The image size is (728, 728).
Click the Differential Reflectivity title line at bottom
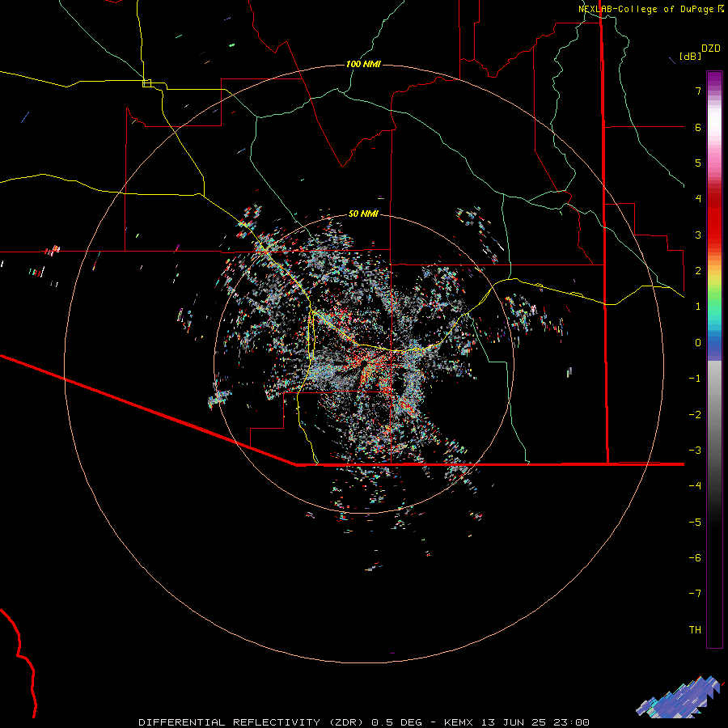click(x=364, y=722)
